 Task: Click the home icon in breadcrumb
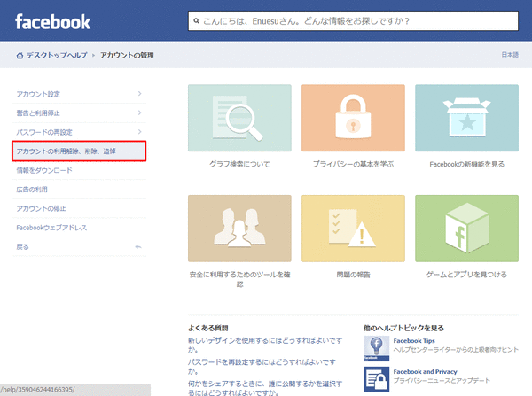20,55
